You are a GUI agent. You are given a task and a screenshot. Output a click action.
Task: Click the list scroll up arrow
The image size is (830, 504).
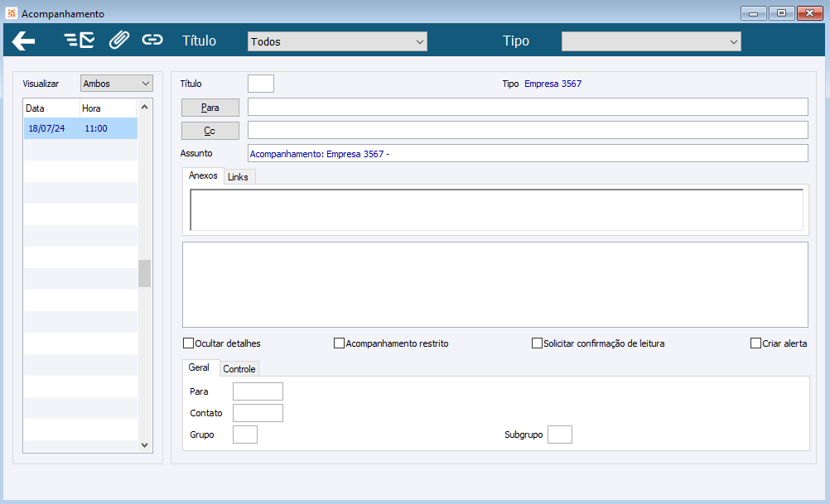144,107
